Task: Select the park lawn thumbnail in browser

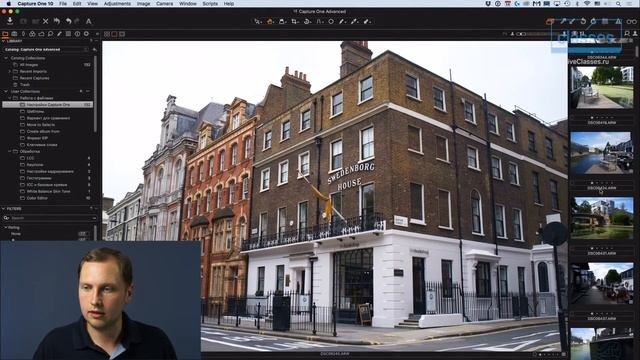Action: tap(602, 87)
